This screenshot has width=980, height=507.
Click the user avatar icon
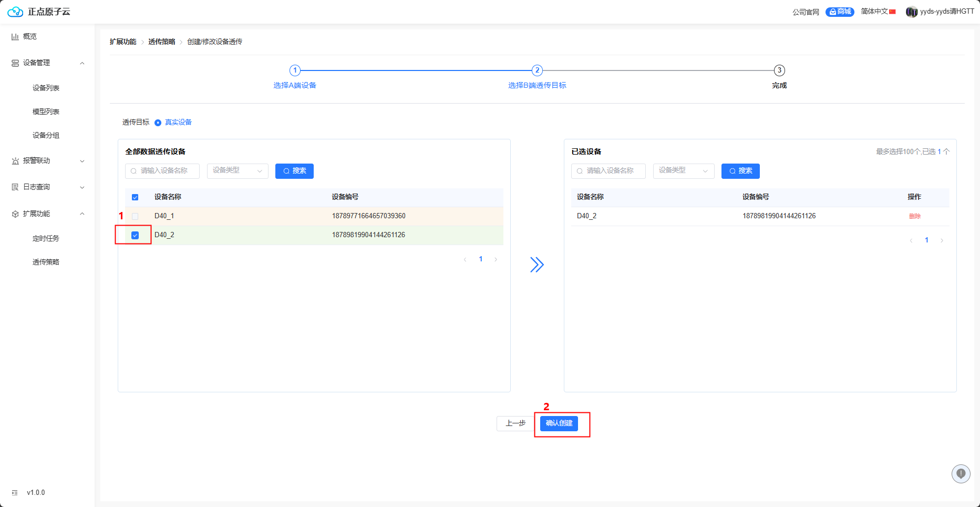click(911, 12)
